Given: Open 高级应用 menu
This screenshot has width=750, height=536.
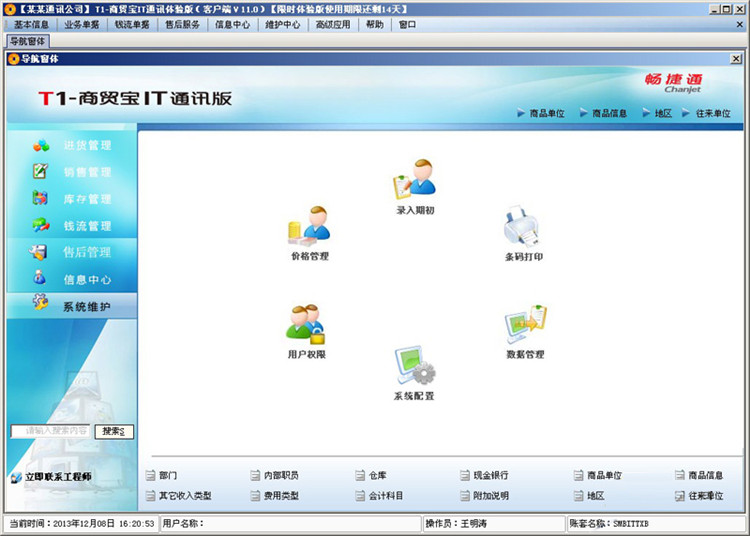Looking at the screenshot, I should click(x=333, y=24).
